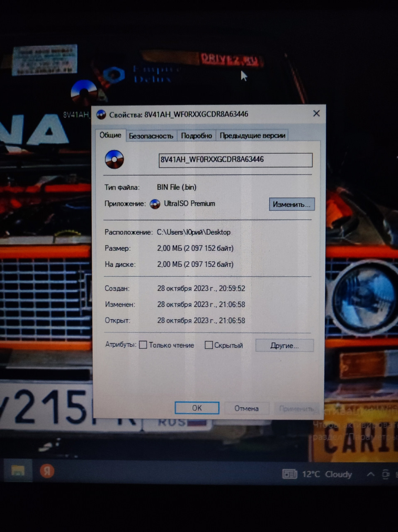Switch to the Безопасность tab
This screenshot has width=398, height=532.
(152, 135)
